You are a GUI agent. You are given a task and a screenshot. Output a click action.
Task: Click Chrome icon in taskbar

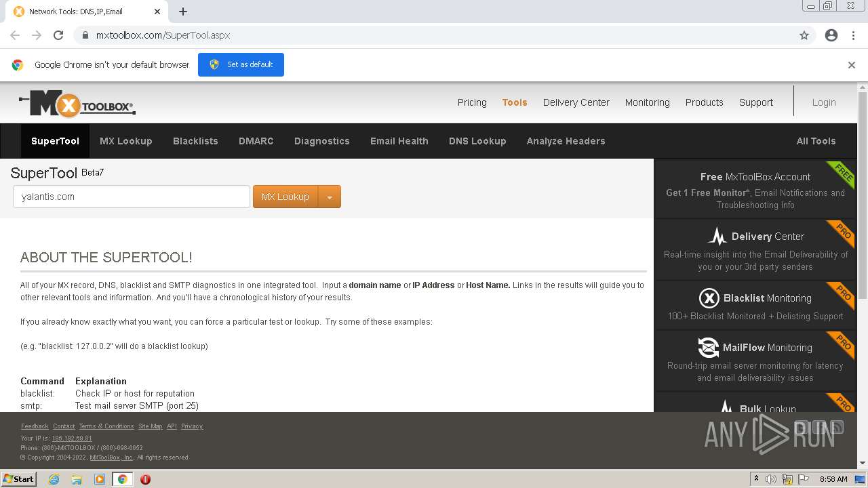[x=122, y=479]
